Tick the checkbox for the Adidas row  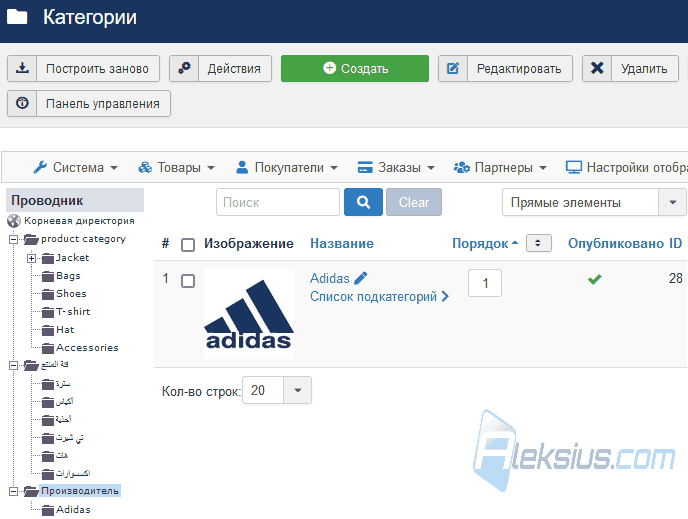click(x=188, y=281)
